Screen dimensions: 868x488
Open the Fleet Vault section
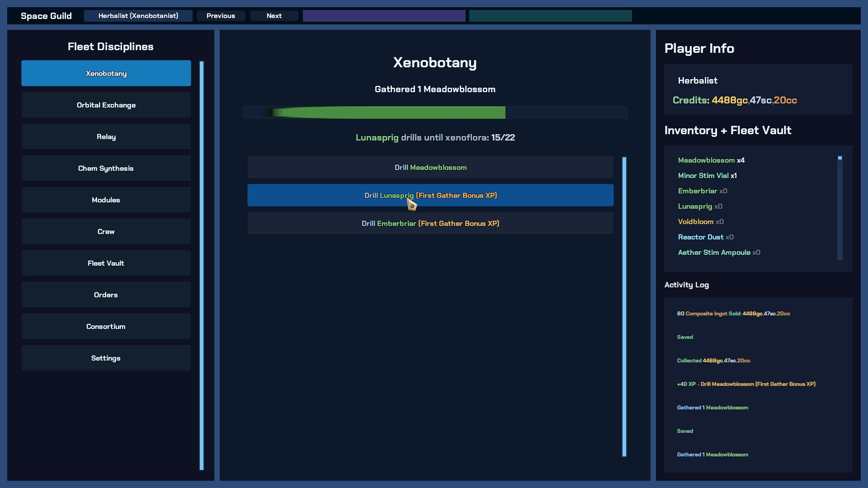(x=106, y=263)
